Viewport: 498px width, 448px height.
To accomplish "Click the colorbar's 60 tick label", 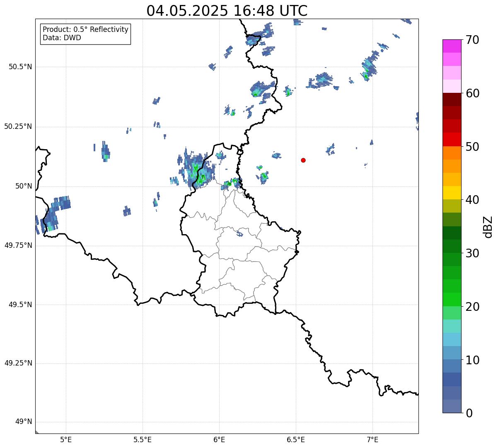I will tap(472, 93).
